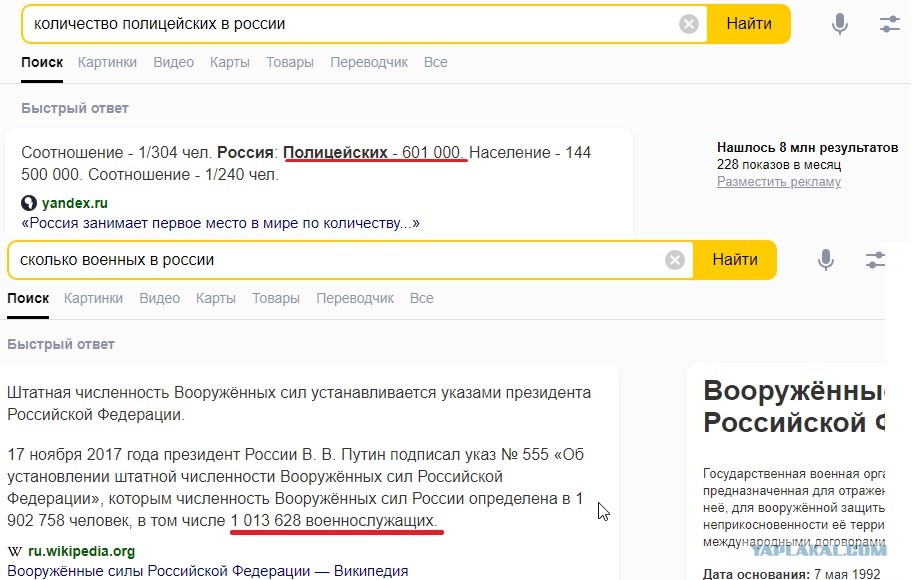Viewport: 913px width, 580px height.
Task: Open the lower Карты tab
Action: [215, 298]
